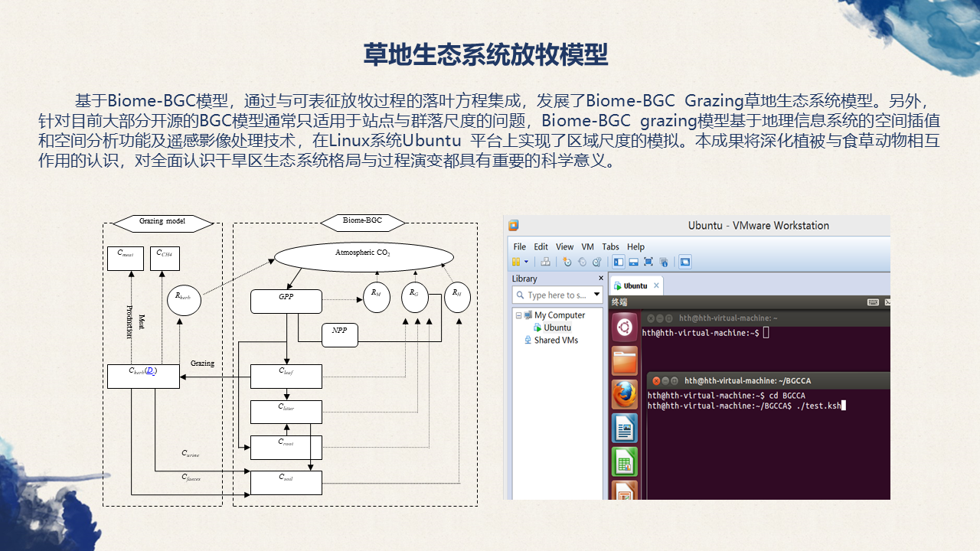
Task: Switch to the Ubuntu tab
Action: [634, 285]
